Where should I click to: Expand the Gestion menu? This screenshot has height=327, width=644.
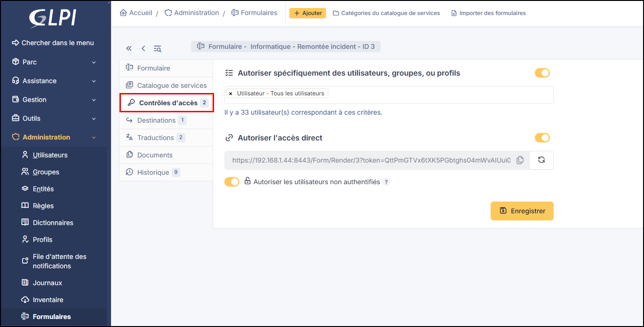click(55, 100)
